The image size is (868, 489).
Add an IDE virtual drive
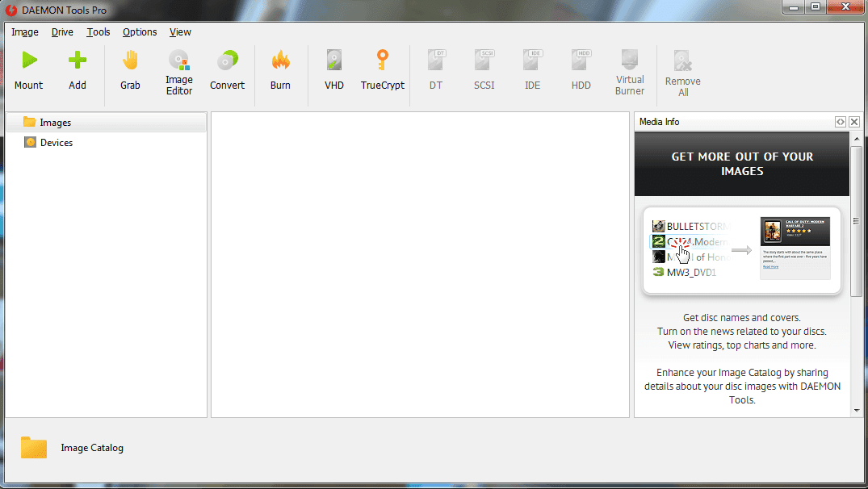click(x=533, y=60)
